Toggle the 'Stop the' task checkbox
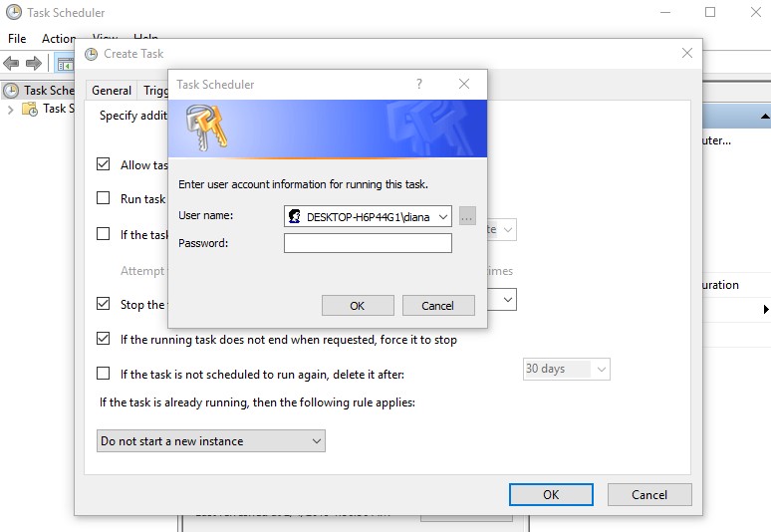 [104, 304]
